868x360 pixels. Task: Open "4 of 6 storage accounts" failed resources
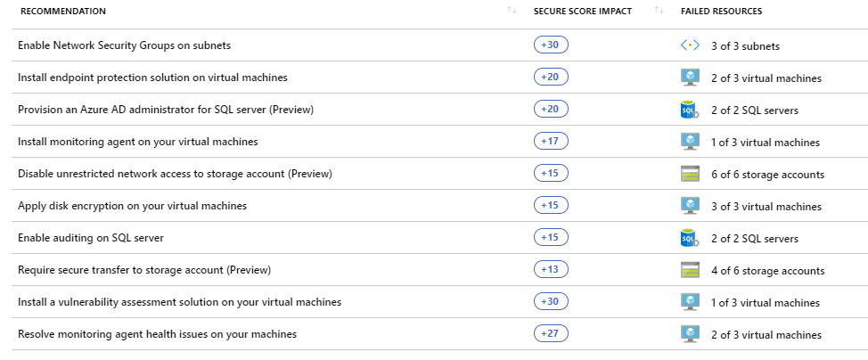click(767, 270)
